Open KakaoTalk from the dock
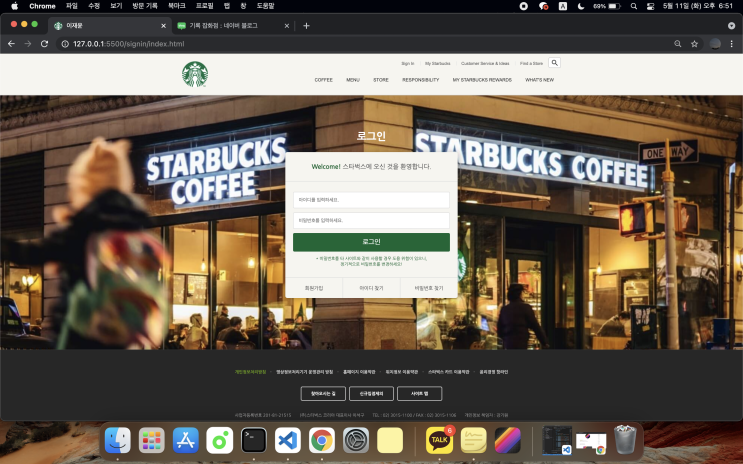The height and width of the screenshot is (464, 743). pyautogui.click(x=439, y=440)
